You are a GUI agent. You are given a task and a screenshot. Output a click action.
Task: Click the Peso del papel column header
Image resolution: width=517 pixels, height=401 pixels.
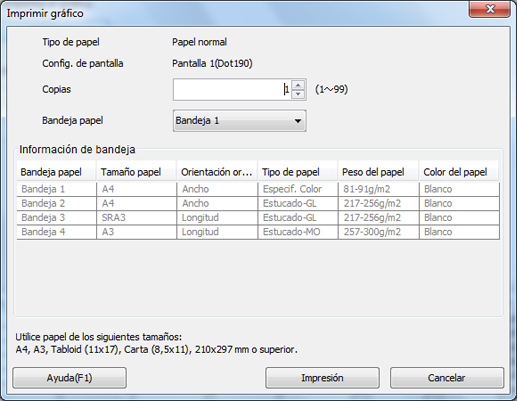pos(378,172)
